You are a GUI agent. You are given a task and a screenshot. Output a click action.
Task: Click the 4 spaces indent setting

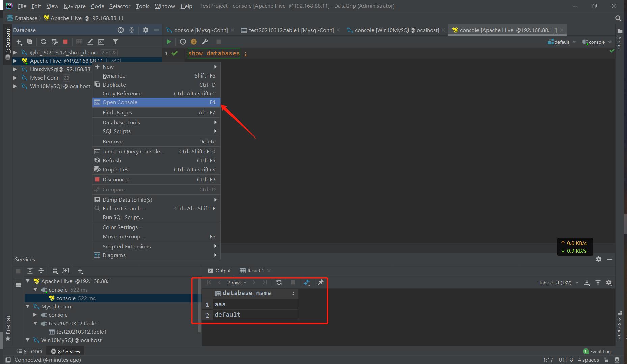pos(588,360)
